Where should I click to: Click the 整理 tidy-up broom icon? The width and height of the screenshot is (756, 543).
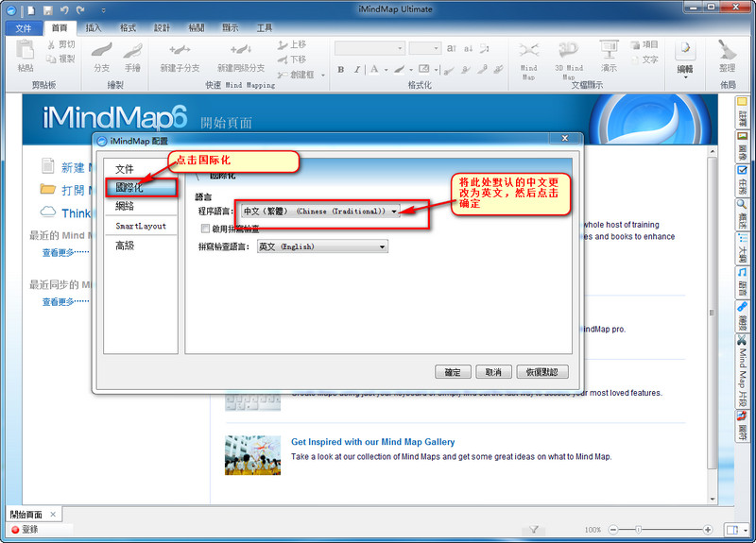point(727,52)
